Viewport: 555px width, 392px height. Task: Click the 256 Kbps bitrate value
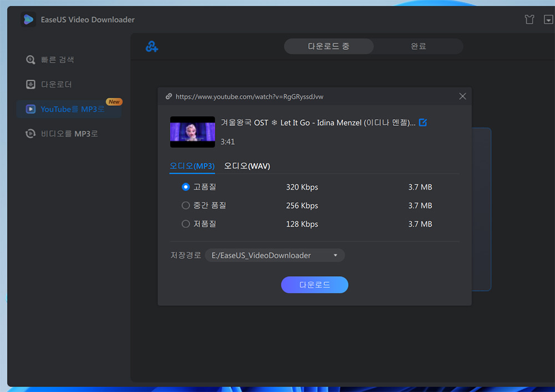(302, 205)
